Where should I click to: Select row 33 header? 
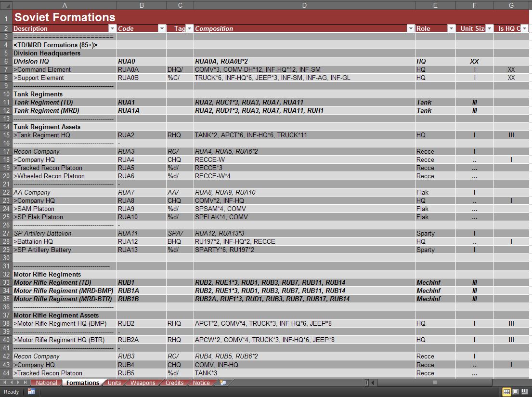point(6,282)
